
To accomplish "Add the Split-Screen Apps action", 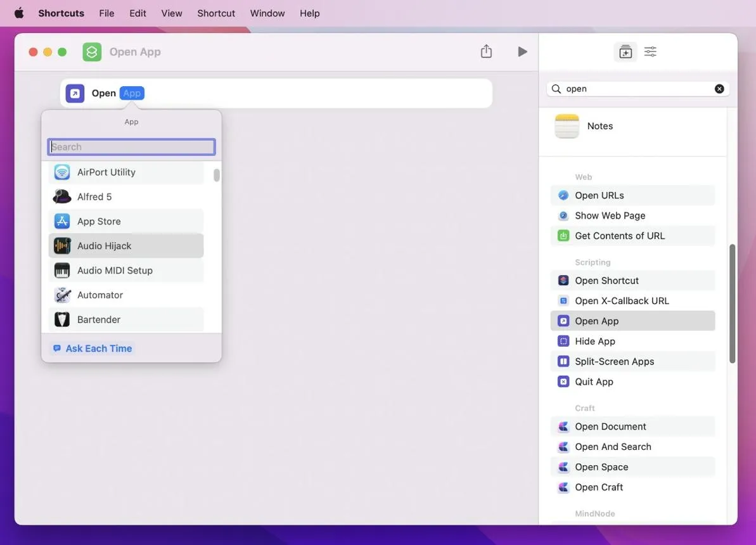I will coord(632,362).
